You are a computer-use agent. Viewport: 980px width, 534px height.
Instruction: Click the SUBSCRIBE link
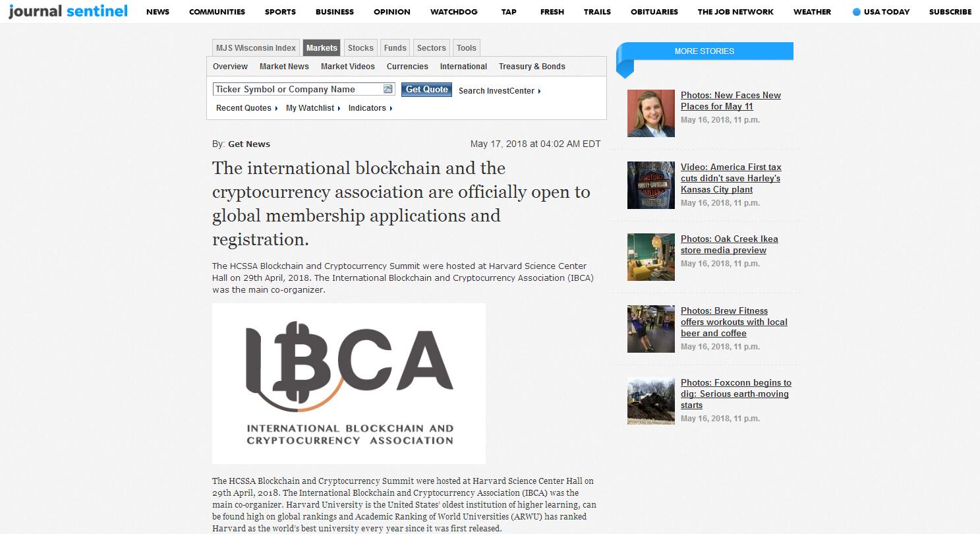point(950,12)
